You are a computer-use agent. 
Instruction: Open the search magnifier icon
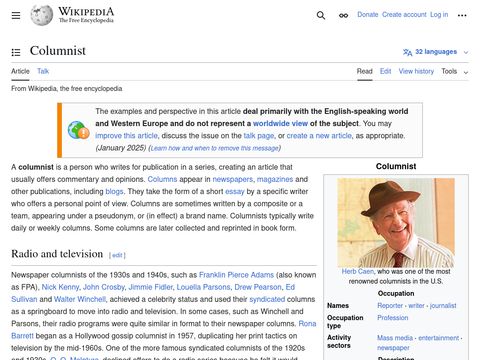[x=321, y=15]
